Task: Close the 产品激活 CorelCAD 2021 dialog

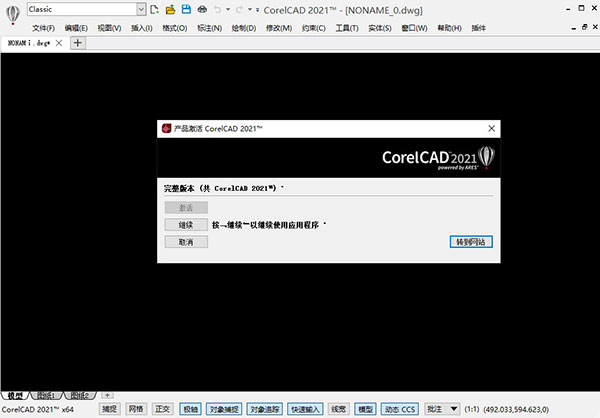Action: pos(490,129)
